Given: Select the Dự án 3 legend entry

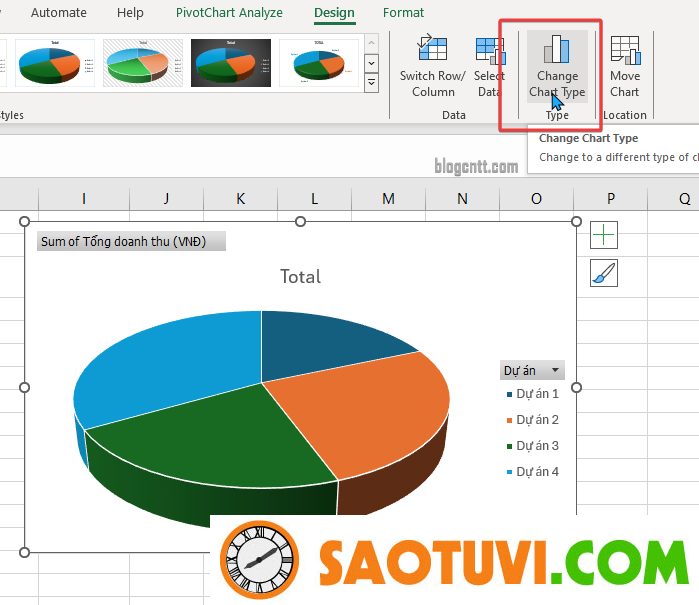Looking at the screenshot, I should (537, 445).
